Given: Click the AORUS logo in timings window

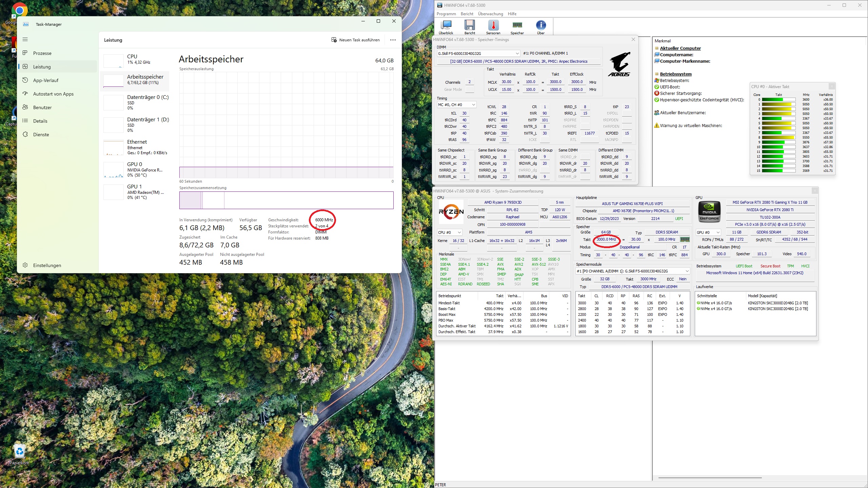Looking at the screenshot, I should coord(619,64).
